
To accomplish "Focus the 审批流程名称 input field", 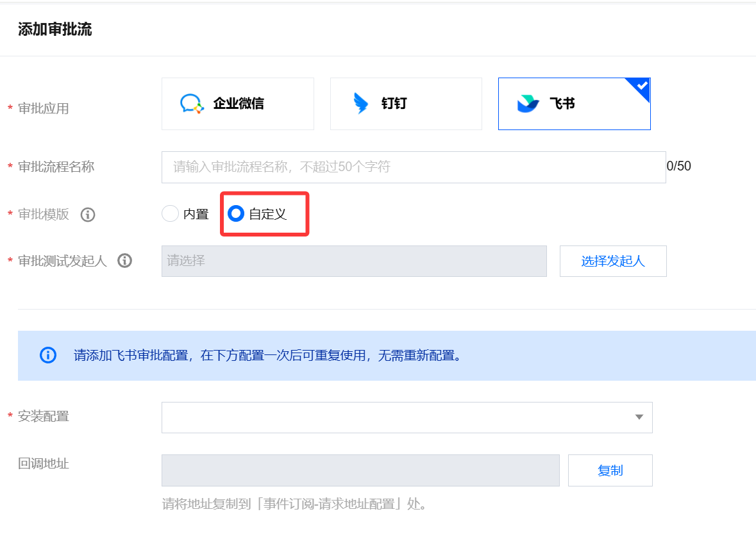I will click(414, 167).
